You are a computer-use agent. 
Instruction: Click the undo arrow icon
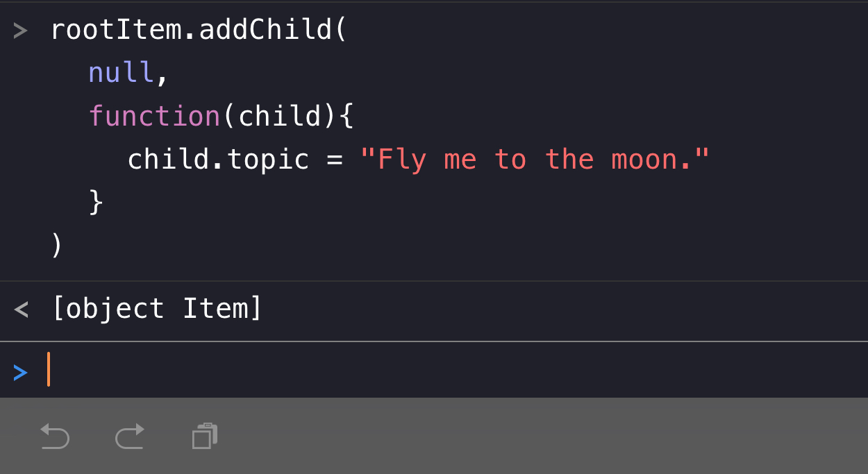tap(55, 437)
